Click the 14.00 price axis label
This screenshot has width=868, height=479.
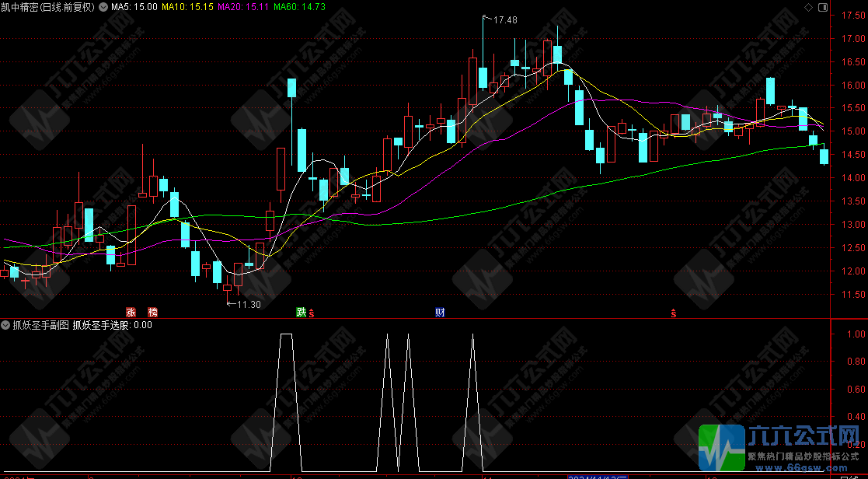tap(852, 178)
